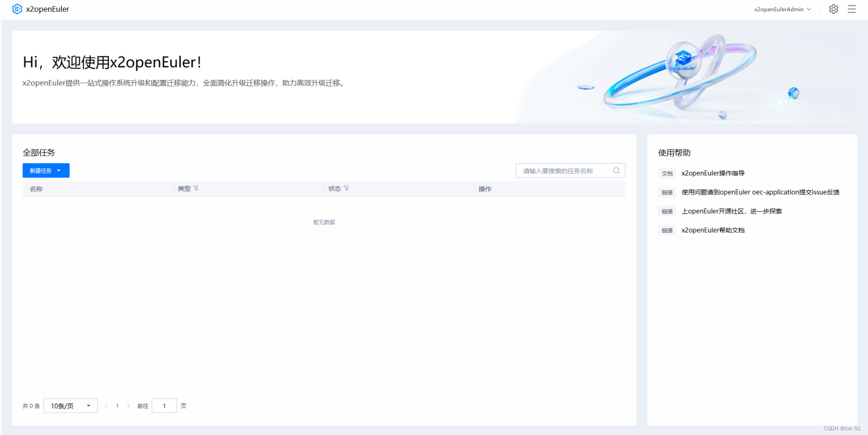The width and height of the screenshot is (868, 435).
Task: Expand the x2openEulerAdmin user dropdown
Action: (x=782, y=9)
